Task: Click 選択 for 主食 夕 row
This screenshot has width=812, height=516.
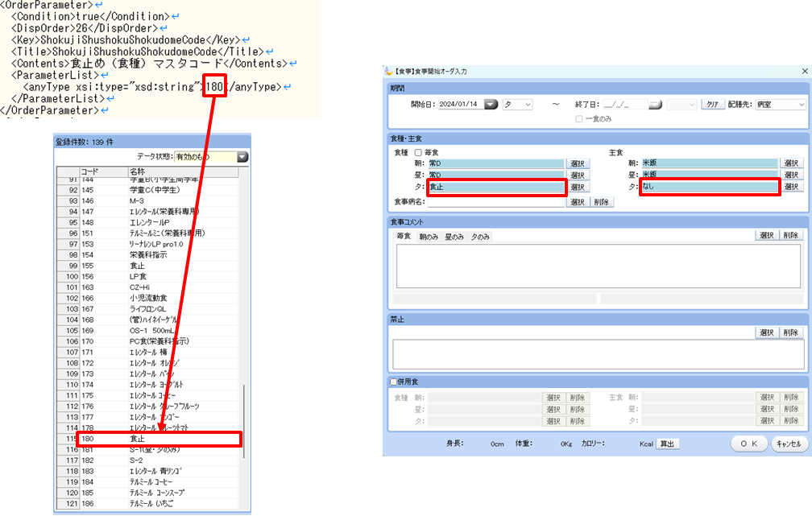Action: [x=791, y=187]
